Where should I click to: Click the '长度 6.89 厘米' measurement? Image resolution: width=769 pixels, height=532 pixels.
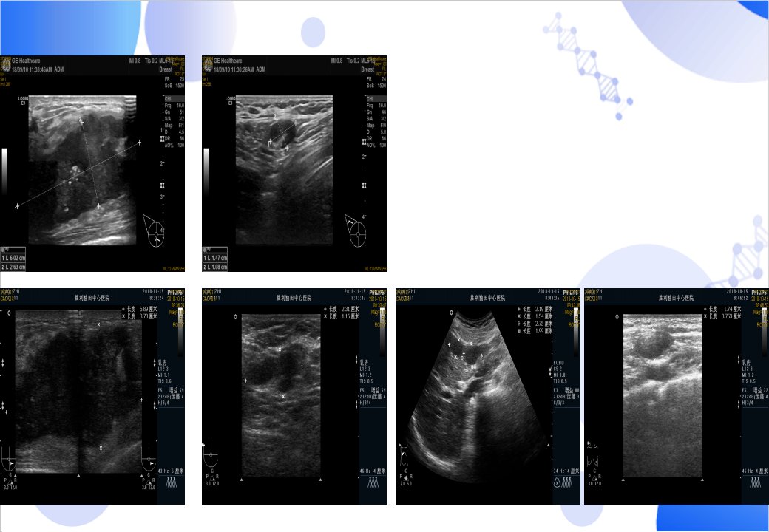tap(140, 309)
